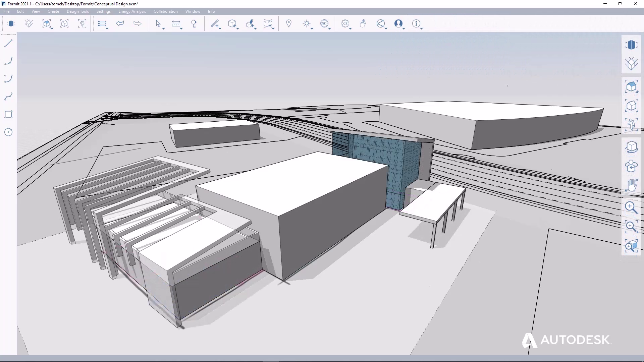644x362 pixels.
Task: Open the Location pin settings
Action: [289, 23]
